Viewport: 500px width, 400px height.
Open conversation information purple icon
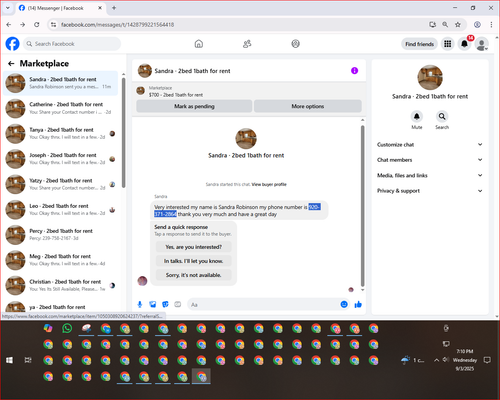coord(354,71)
